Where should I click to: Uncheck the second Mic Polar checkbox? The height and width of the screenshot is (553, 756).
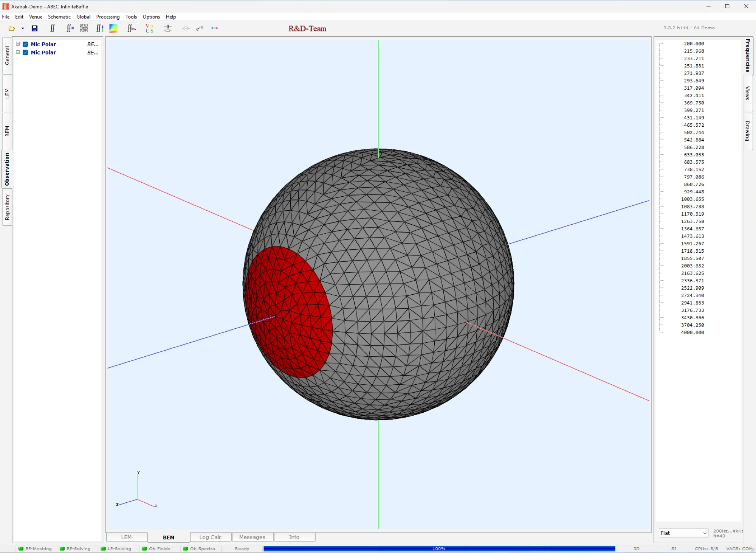click(25, 53)
